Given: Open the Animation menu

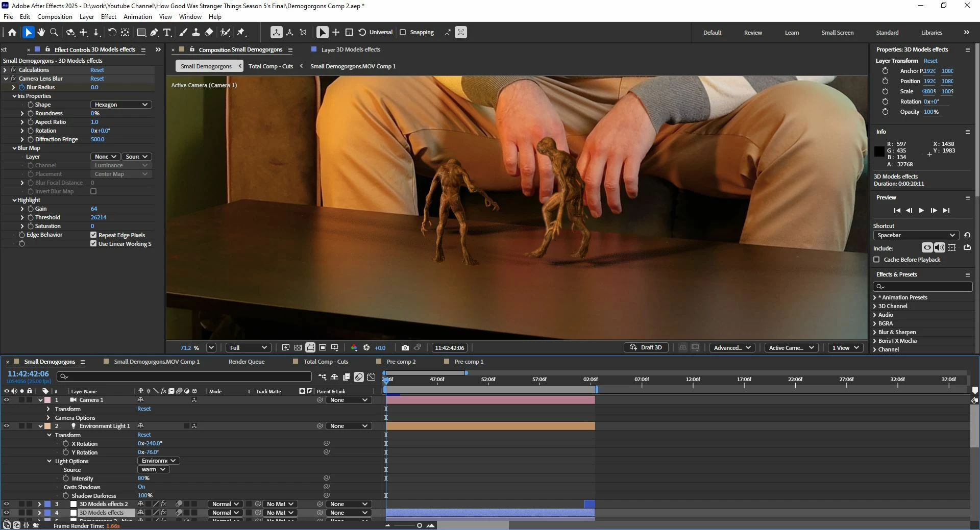Looking at the screenshot, I should click(138, 17).
